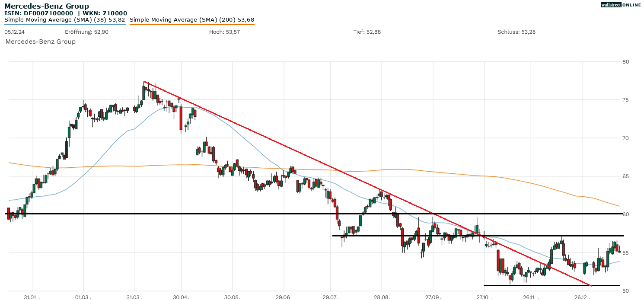Click the wallstreet ONLINE logo

pyautogui.click(x=621, y=5)
